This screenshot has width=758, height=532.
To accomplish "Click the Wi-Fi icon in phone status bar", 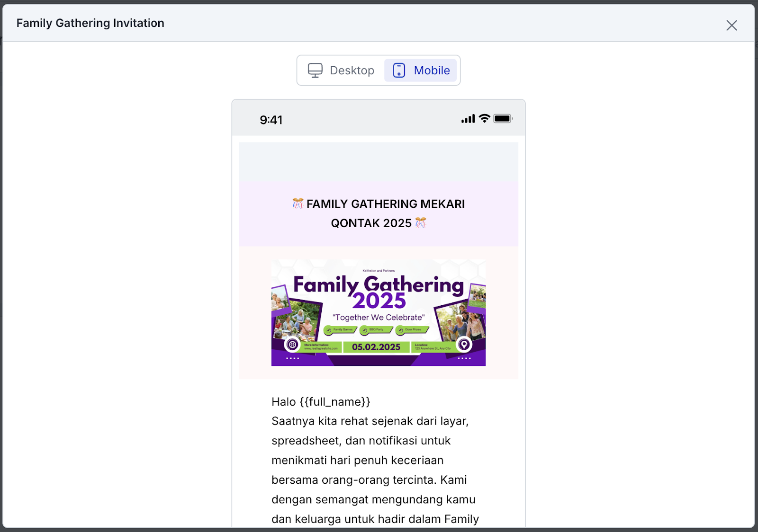I will click(x=484, y=118).
